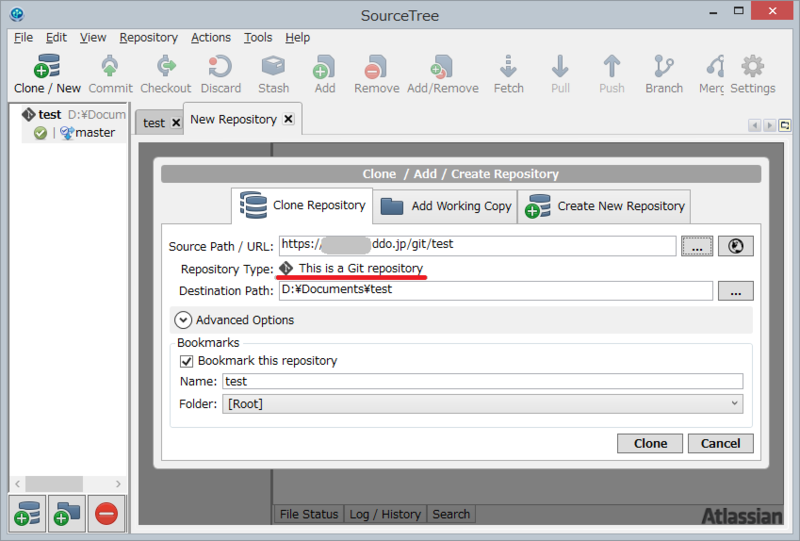The height and width of the screenshot is (541, 800).
Task: Click the Clone button
Action: coord(650,444)
